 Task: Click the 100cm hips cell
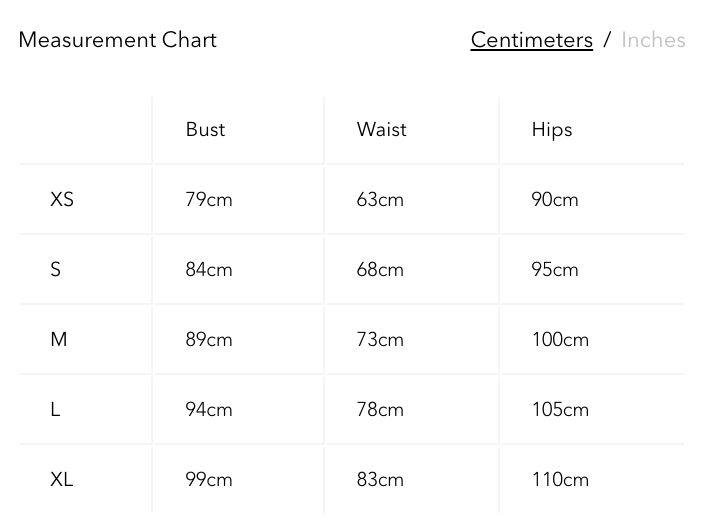559,339
